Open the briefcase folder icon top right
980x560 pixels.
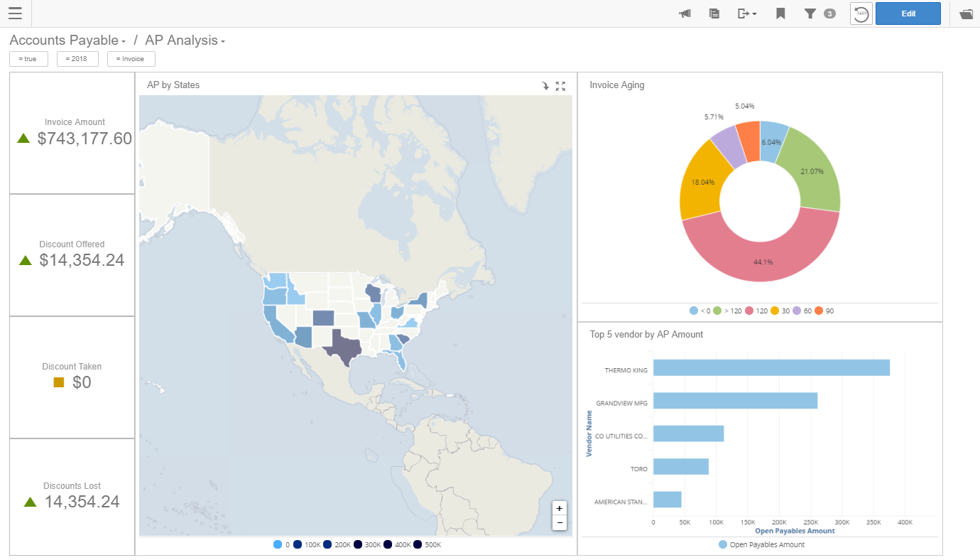[965, 14]
